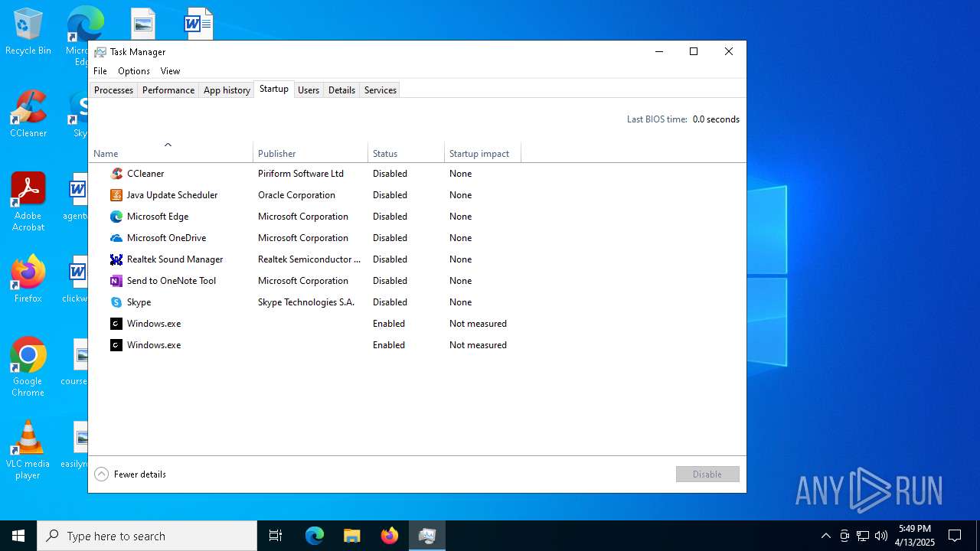This screenshot has height=551, width=980.
Task: Switch to the Processes tab
Action: coord(113,90)
